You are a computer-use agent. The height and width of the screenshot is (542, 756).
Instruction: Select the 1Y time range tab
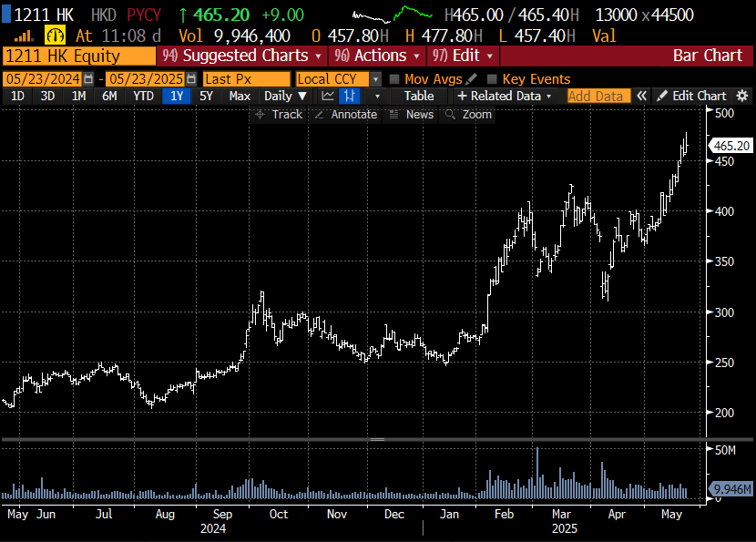(x=177, y=96)
